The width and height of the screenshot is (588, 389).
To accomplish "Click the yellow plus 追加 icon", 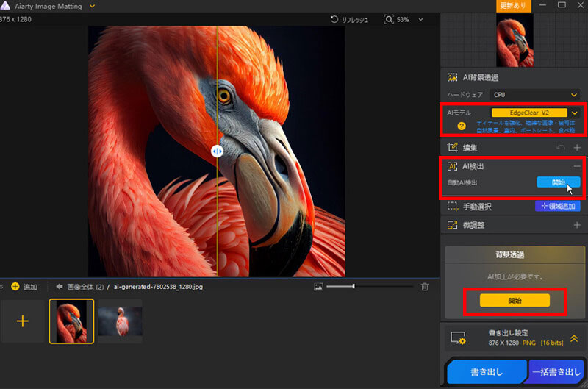I will [15, 286].
